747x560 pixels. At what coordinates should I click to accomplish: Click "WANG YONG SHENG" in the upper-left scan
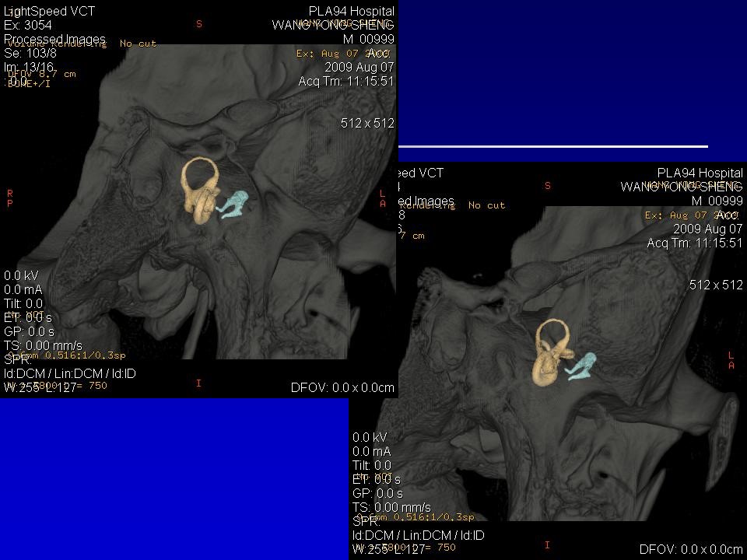point(333,25)
